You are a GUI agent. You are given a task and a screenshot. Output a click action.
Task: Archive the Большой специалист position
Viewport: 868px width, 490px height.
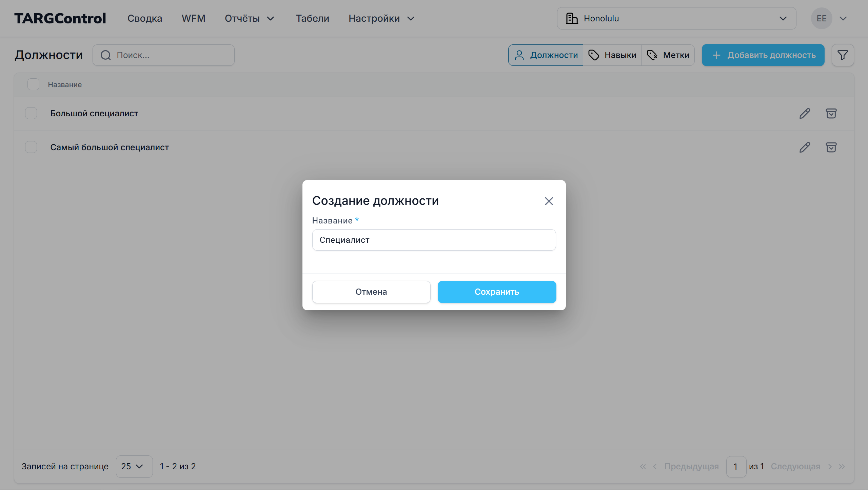click(831, 113)
